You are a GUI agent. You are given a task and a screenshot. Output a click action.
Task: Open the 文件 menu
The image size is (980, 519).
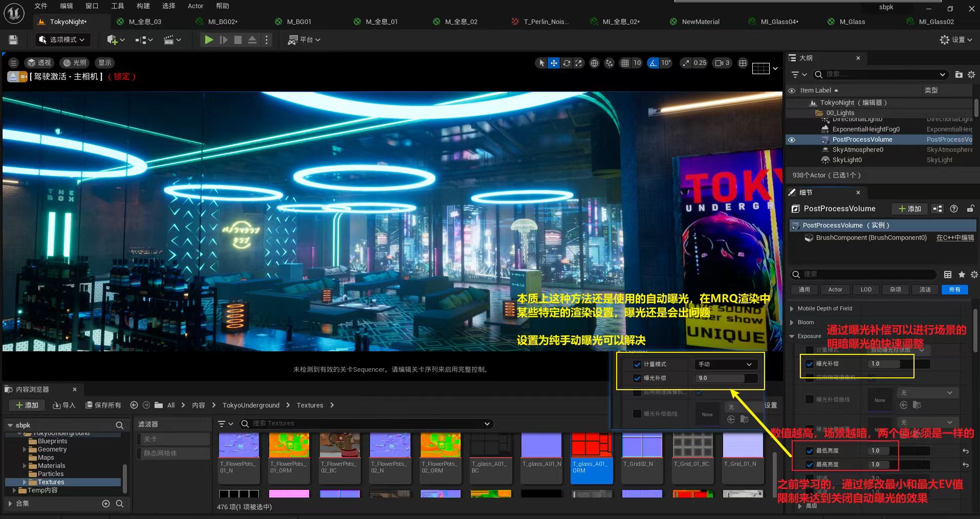(41, 6)
